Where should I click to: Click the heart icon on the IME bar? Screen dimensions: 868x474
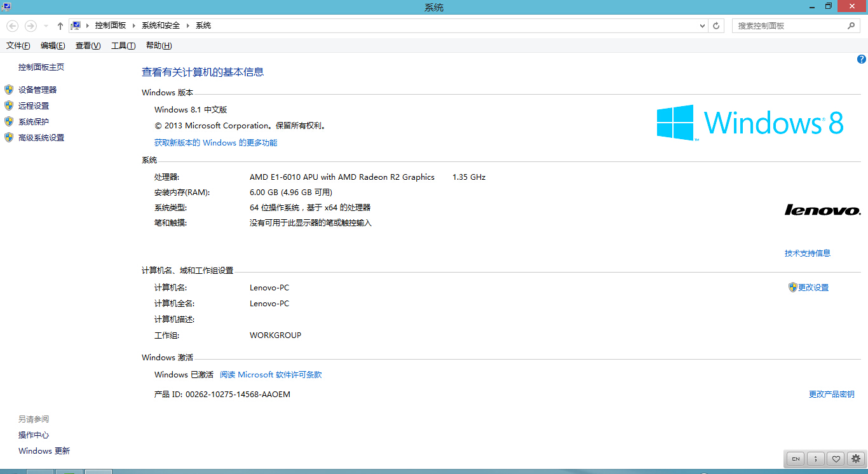836,458
